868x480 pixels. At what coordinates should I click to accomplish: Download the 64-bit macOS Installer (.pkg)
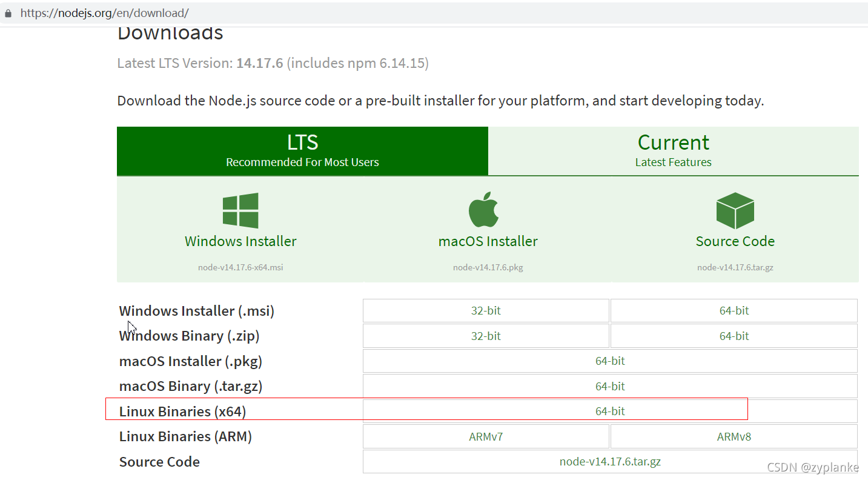tap(610, 361)
